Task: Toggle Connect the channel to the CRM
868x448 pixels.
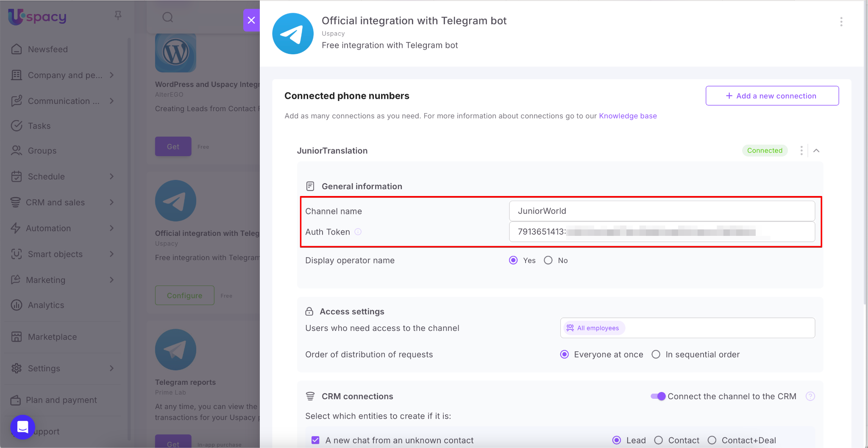Action: pos(658,396)
